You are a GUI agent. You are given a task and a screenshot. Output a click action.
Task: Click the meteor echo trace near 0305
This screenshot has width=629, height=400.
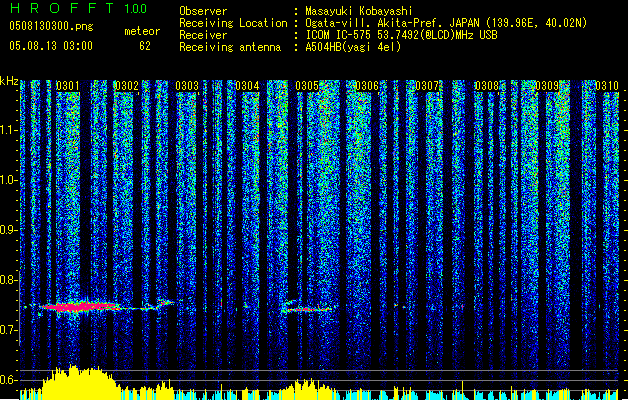tap(308, 309)
